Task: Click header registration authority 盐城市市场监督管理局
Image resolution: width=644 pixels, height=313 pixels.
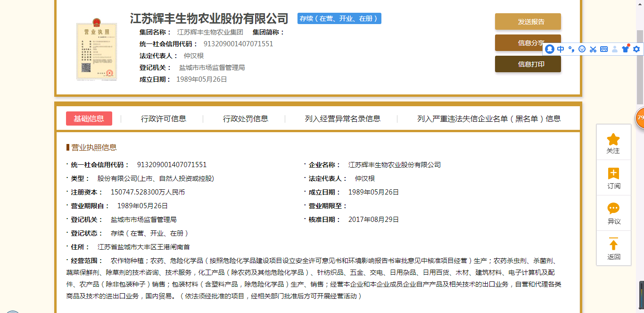Action: click(212, 68)
